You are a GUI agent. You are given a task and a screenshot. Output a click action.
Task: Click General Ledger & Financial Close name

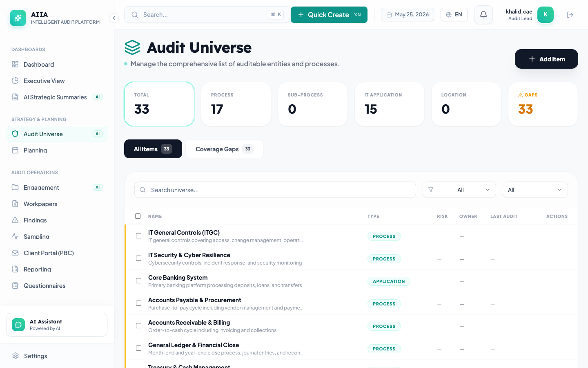pyautogui.click(x=194, y=345)
